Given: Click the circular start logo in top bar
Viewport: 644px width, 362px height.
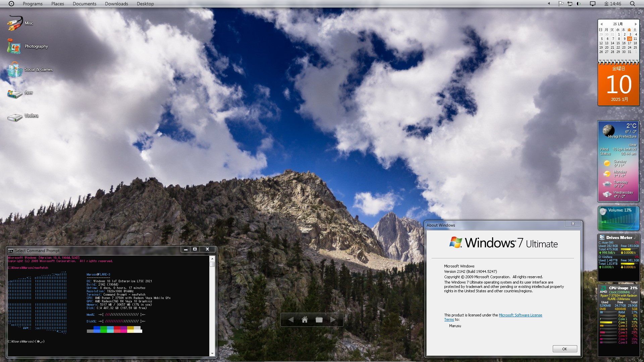Looking at the screenshot, I should pyautogui.click(x=11, y=4).
